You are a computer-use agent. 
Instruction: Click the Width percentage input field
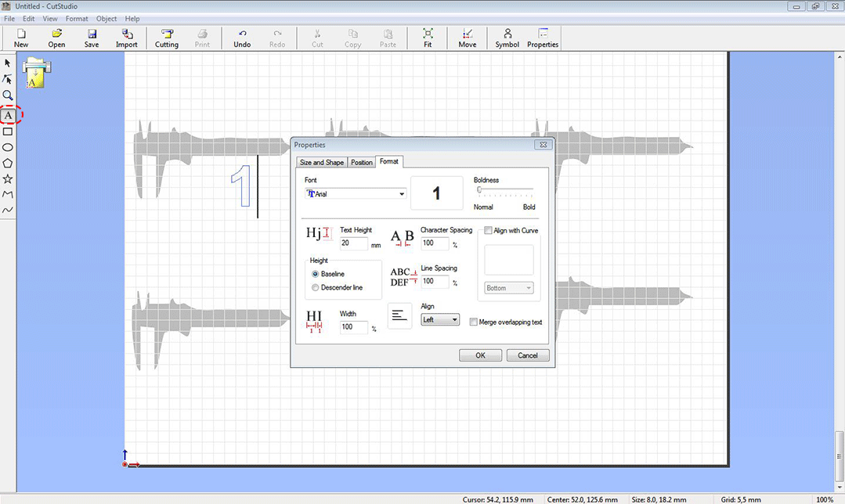[353, 327]
